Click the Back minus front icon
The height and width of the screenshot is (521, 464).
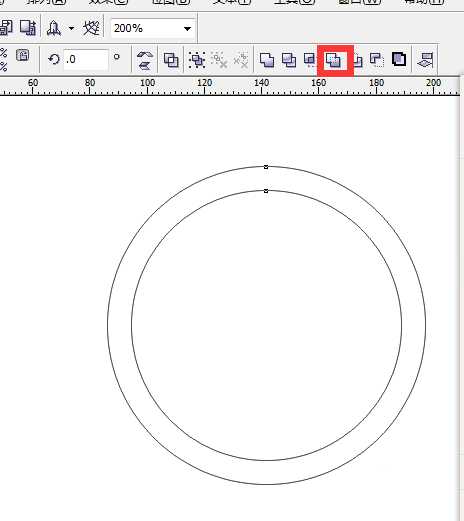(x=377, y=60)
